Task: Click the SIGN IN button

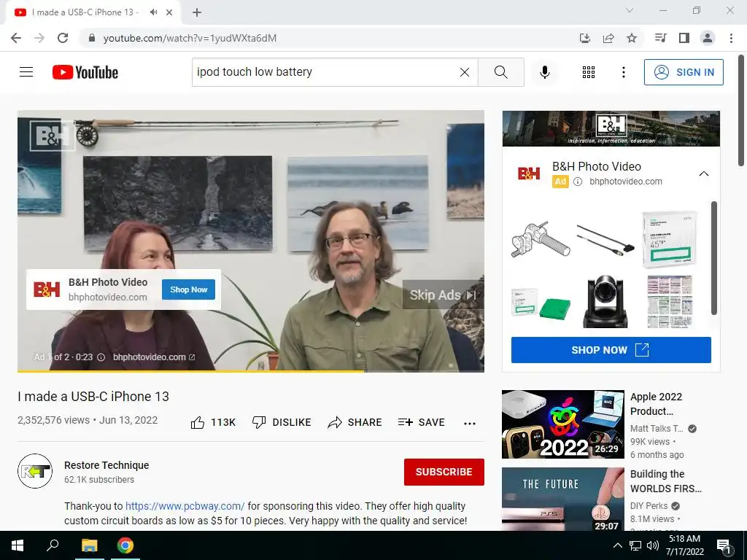Action: coord(684,72)
